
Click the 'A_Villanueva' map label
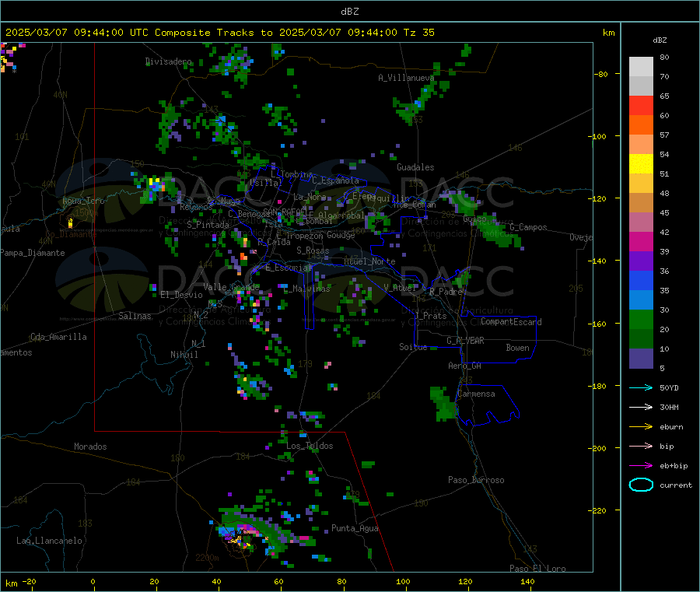406,78
